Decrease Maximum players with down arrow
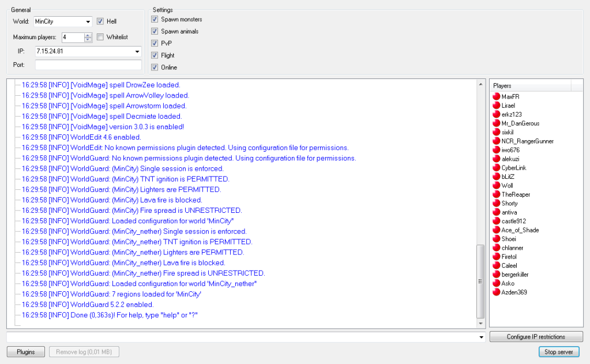Image resolution: width=590 pixels, height=364 pixels. point(88,40)
